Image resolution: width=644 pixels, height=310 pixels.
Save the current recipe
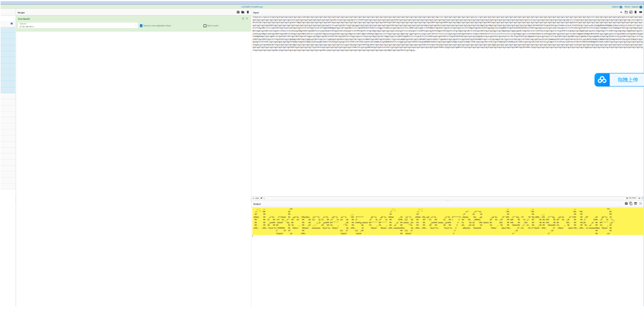238,12
